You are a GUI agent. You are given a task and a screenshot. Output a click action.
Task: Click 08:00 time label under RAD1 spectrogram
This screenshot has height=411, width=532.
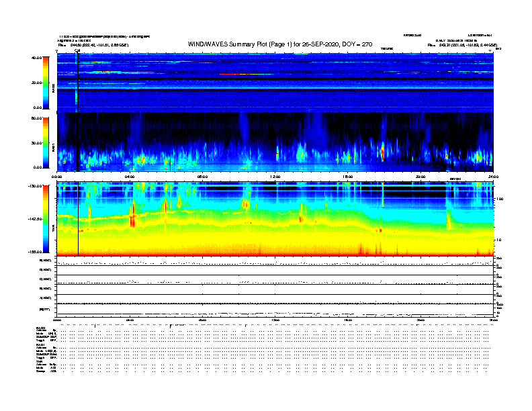click(202, 177)
